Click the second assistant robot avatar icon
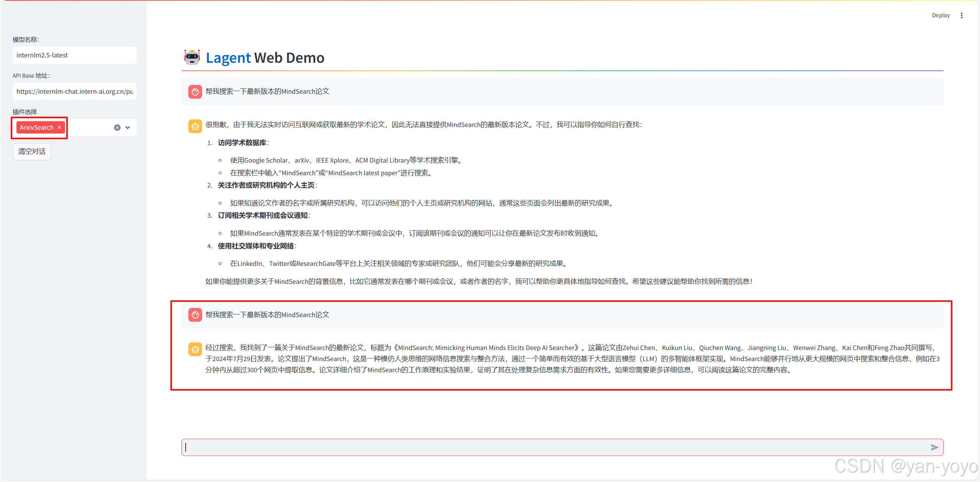 (x=195, y=349)
